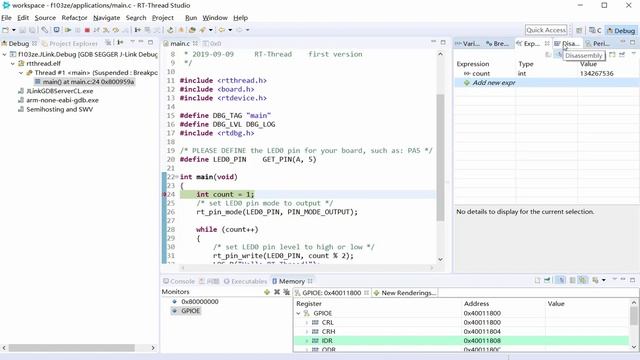The image size is (640, 360).
Task: Collapse the Thread #1 main node
Action: [x=21, y=73]
